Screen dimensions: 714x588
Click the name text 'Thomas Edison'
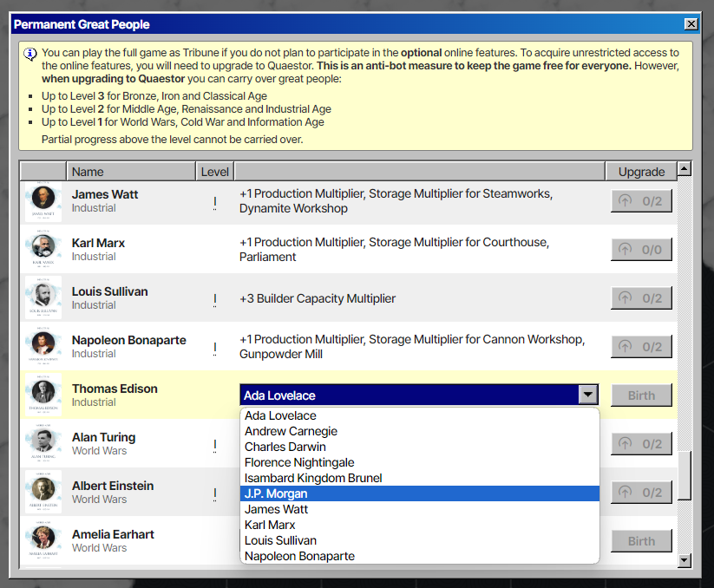click(115, 389)
